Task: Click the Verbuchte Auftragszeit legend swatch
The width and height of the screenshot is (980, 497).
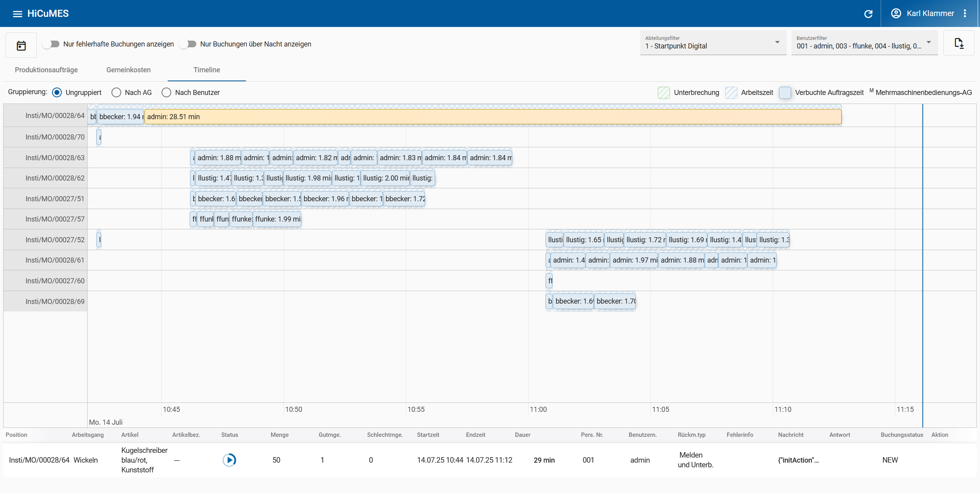Action: [x=785, y=93]
